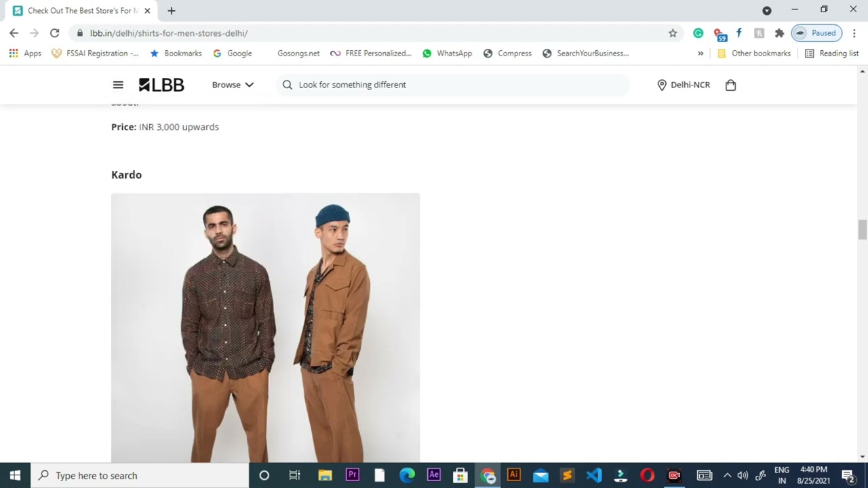
Task: Click the Delhi-NCR location pin icon
Action: [662, 85]
